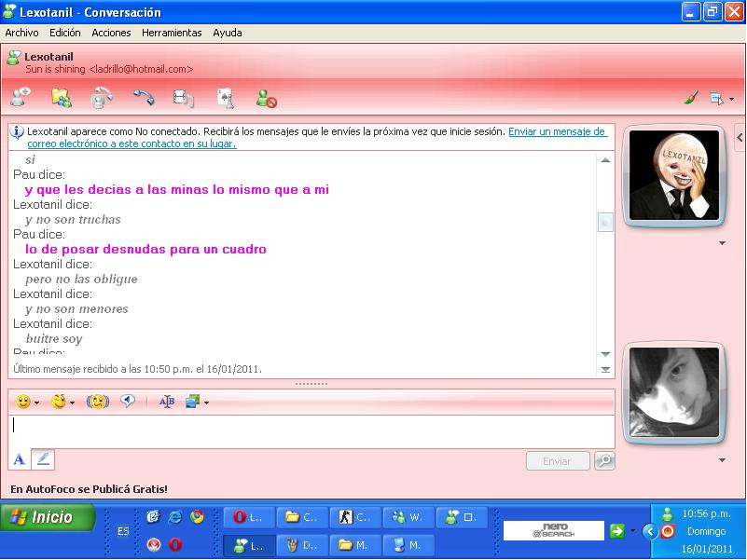This screenshot has height=560, width=747.
Task: Start a video call with webcam icon
Action: (x=103, y=96)
